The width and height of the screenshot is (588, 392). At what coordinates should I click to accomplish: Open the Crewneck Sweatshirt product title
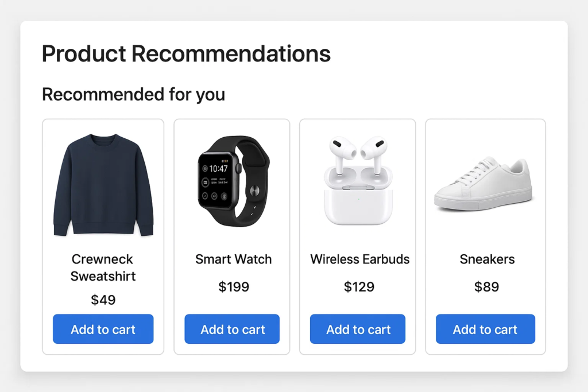[x=103, y=267]
